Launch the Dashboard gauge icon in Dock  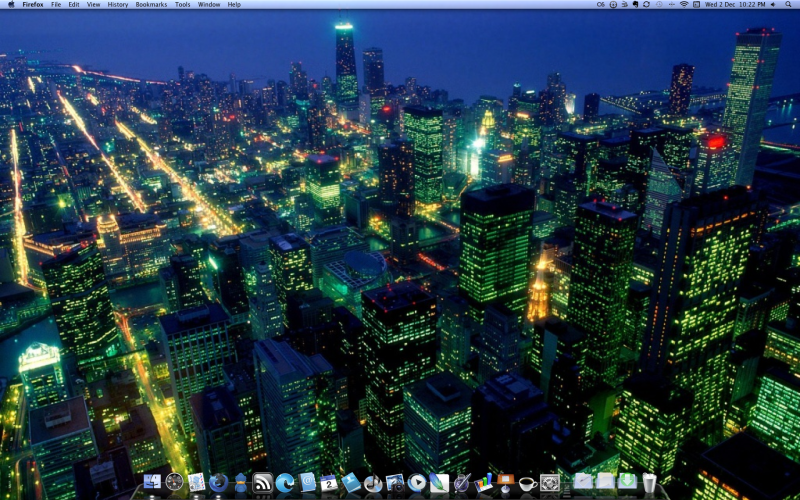[x=174, y=482]
